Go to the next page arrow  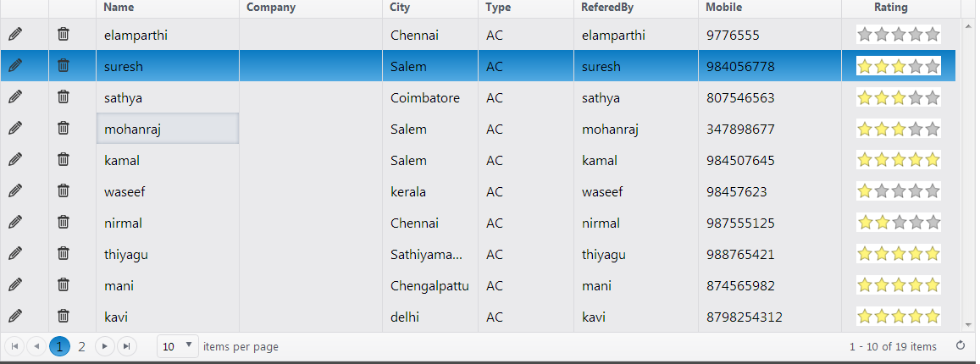[105, 345]
